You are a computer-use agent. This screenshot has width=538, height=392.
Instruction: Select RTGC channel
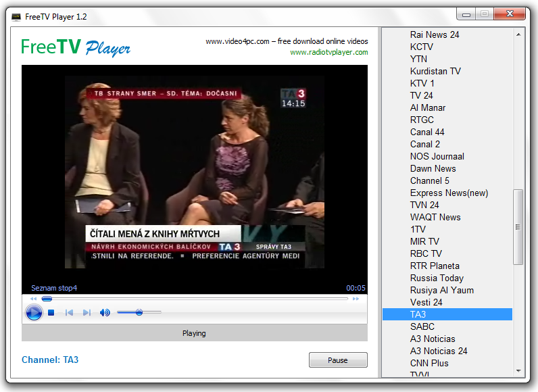(x=447, y=120)
